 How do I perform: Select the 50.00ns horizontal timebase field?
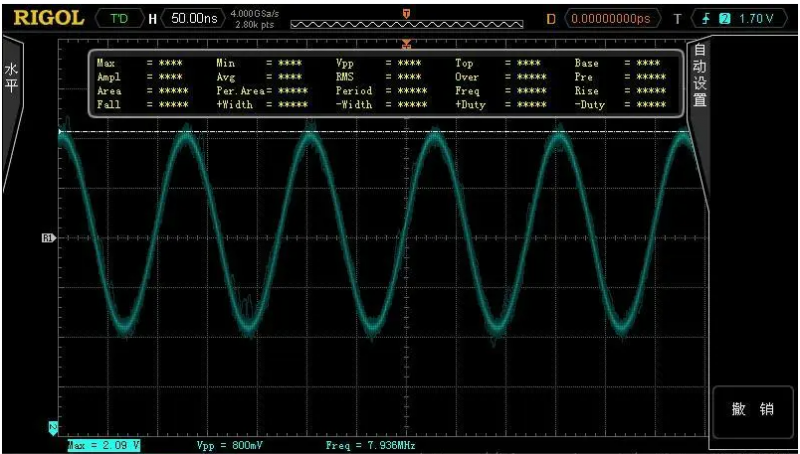(194, 19)
